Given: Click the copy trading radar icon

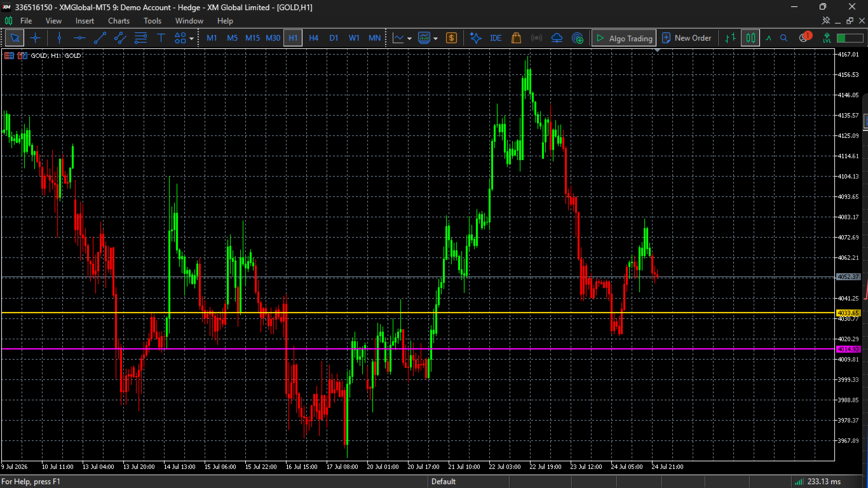Looking at the screenshot, I should (x=578, y=38).
